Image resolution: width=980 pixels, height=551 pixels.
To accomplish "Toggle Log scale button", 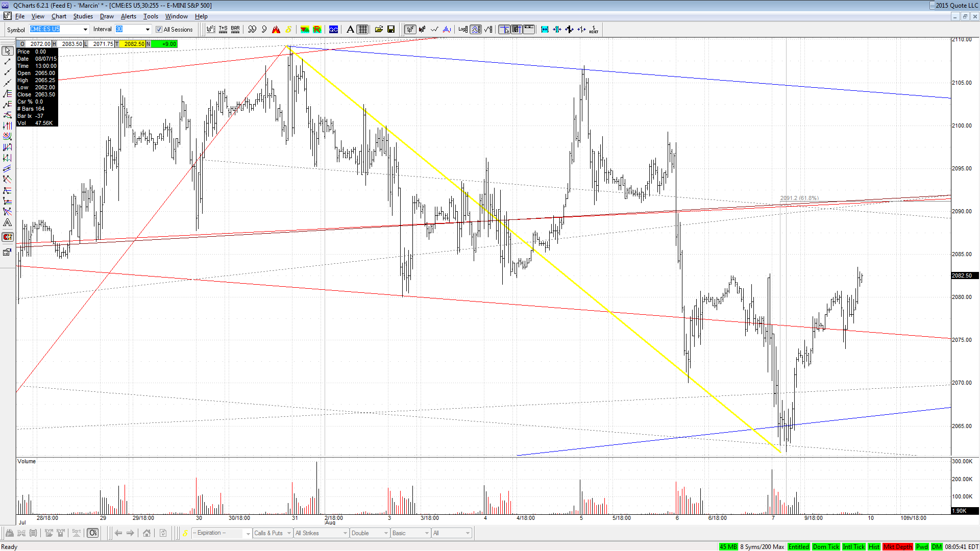I will pos(463,30).
